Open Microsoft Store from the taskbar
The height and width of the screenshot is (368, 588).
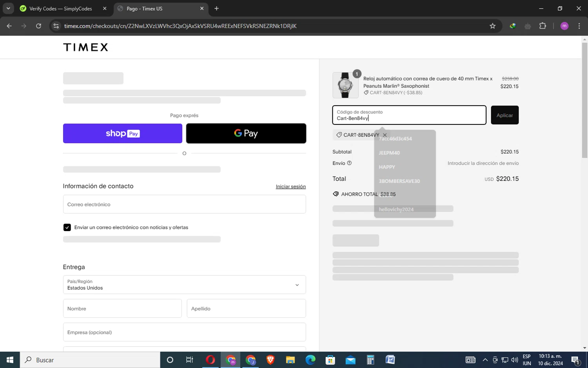pos(330,360)
